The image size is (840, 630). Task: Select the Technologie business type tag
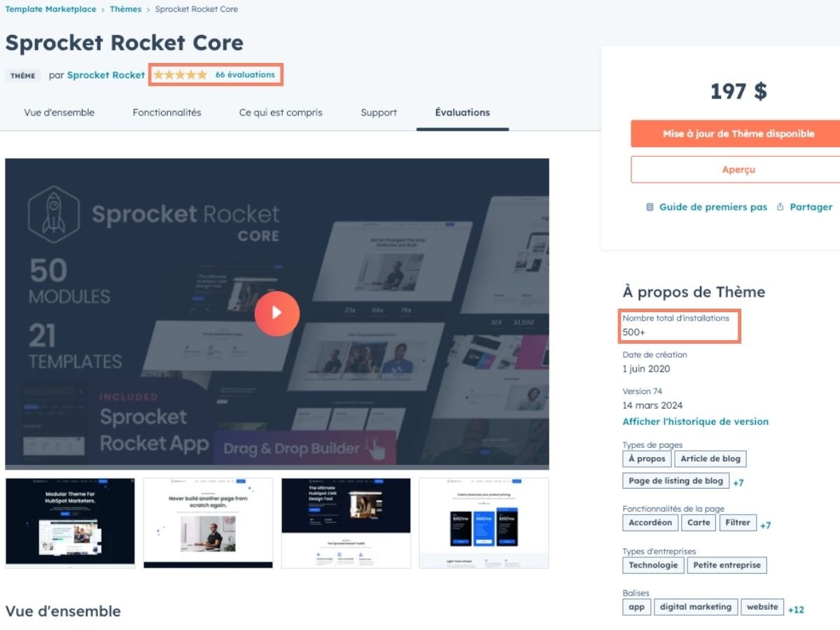point(653,566)
